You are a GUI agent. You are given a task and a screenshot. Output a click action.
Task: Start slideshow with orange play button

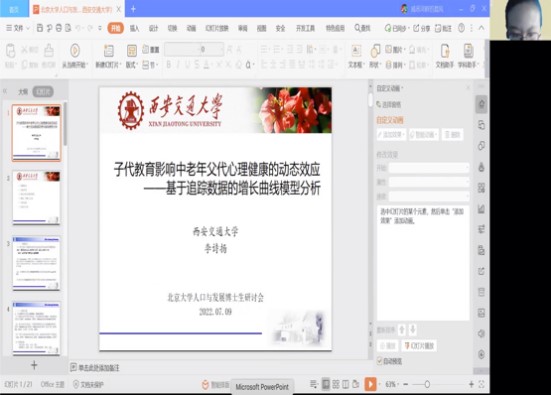coord(370,384)
